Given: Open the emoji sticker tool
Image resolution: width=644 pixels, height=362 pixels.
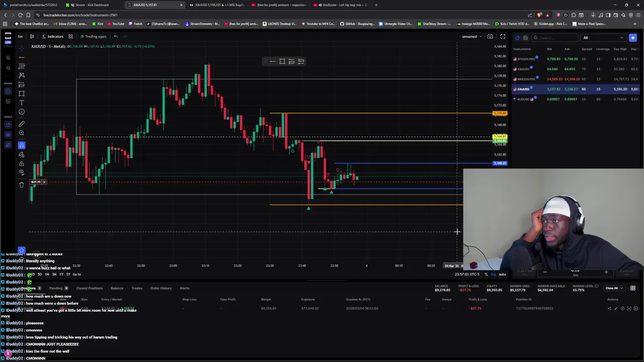Looking at the screenshot, I should point(22,112).
